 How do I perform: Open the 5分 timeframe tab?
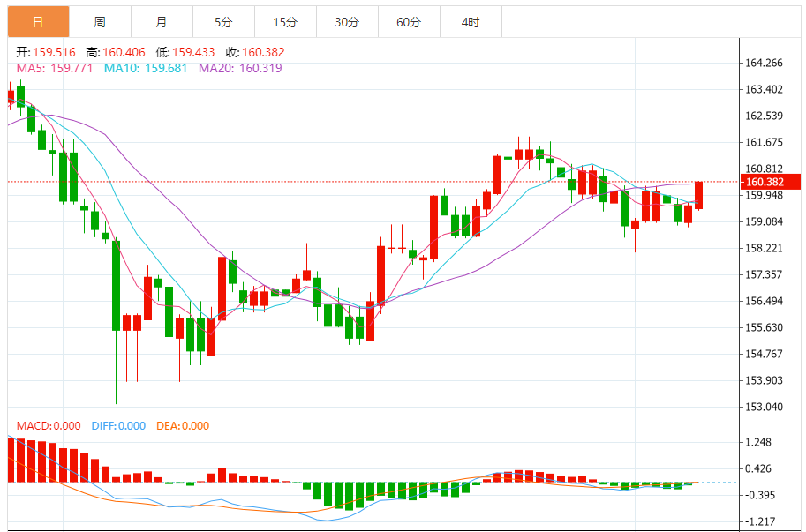point(223,22)
